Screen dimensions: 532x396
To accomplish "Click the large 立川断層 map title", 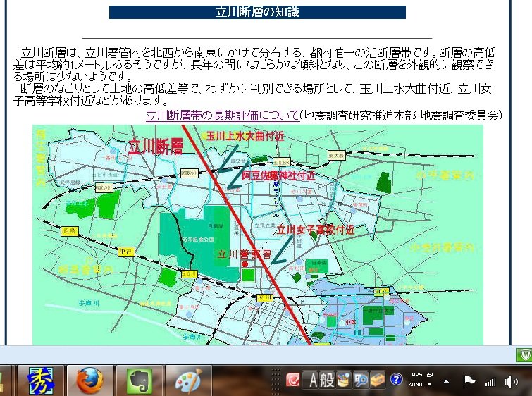I will click(x=156, y=147).
